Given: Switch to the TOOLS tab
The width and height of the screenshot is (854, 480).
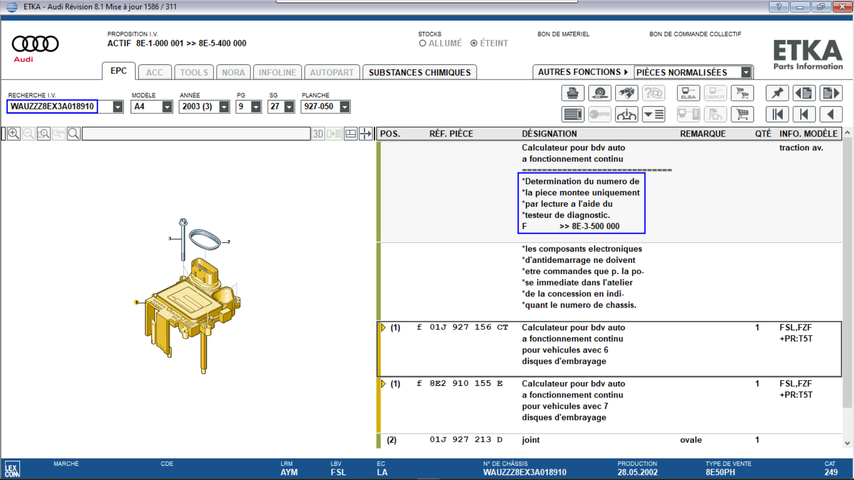Looking at the screenshot, I should coord(194,72).
